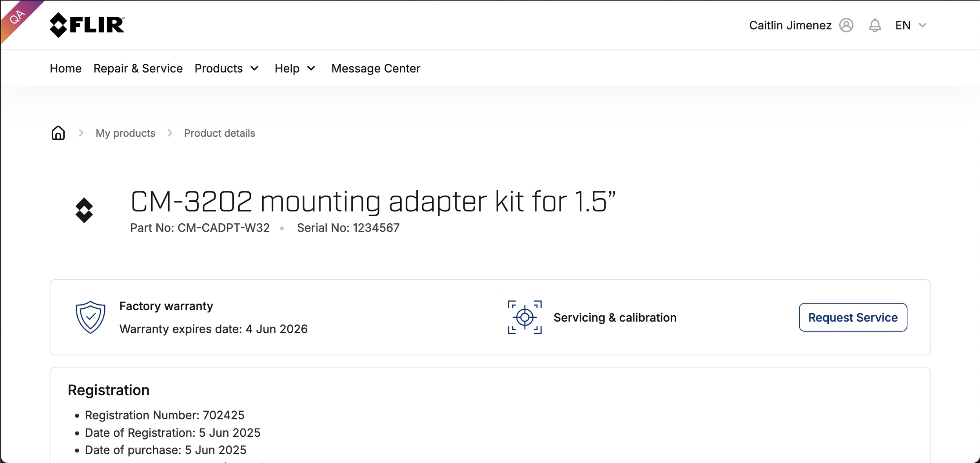
Task: Open notifications bell icon
Action: coord(875,25)
